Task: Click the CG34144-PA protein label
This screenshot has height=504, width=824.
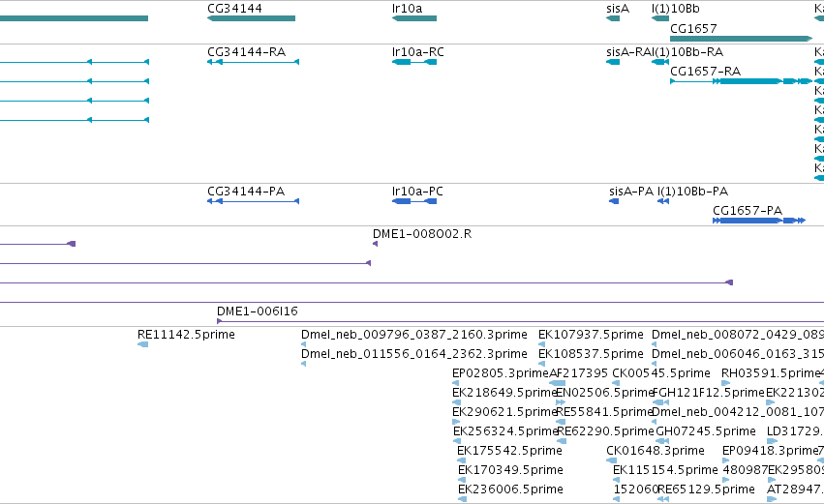Action: [x=246, y=192]
